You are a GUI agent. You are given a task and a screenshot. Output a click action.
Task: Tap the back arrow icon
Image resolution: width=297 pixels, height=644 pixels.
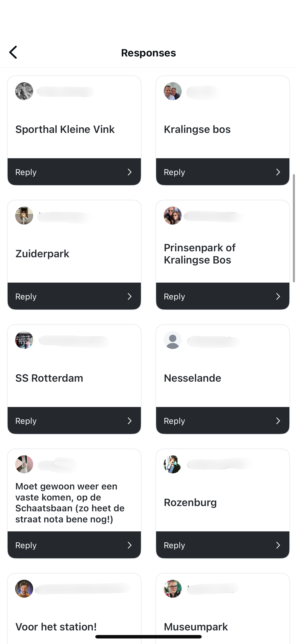pos(13,52)
